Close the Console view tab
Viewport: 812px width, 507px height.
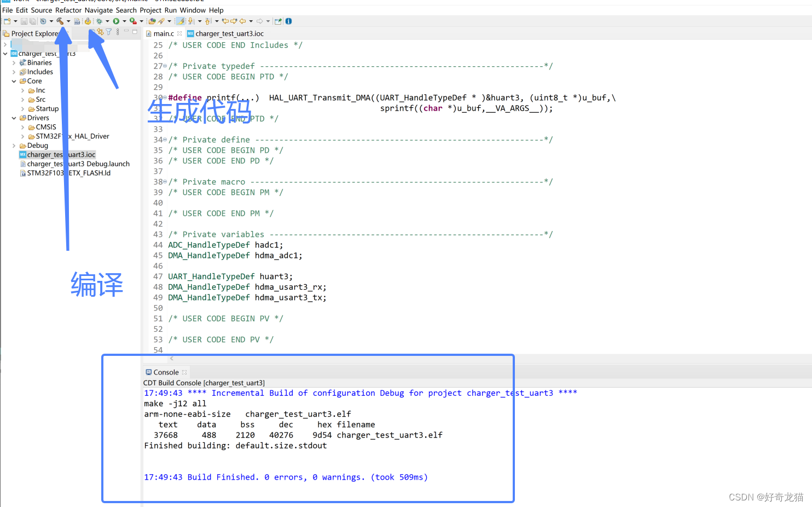(184, 372)
